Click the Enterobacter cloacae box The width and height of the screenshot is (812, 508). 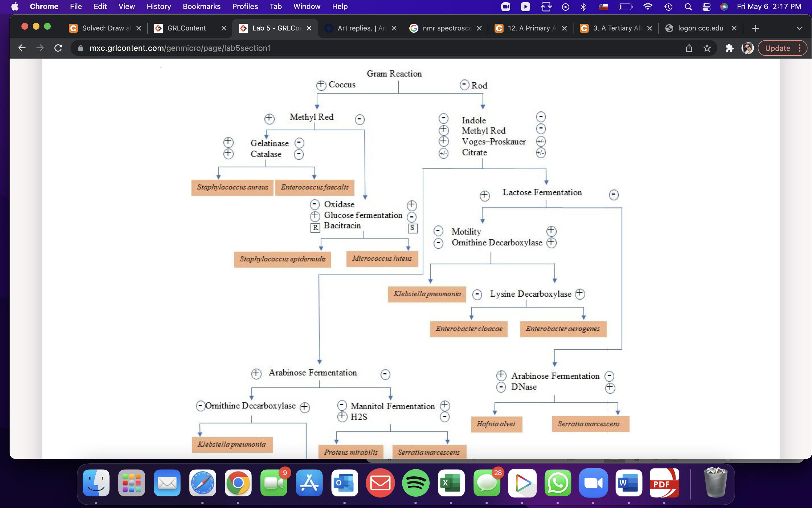coord(469,329)
